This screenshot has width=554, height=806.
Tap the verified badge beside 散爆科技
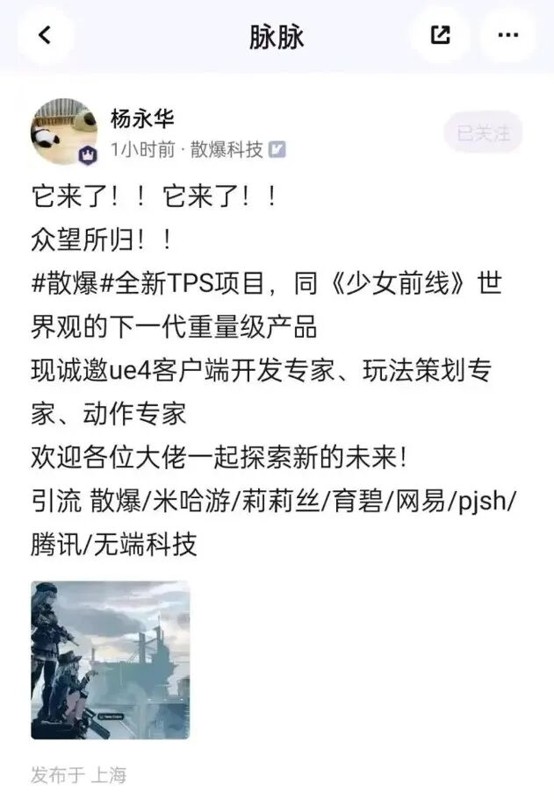click(277, 150)
